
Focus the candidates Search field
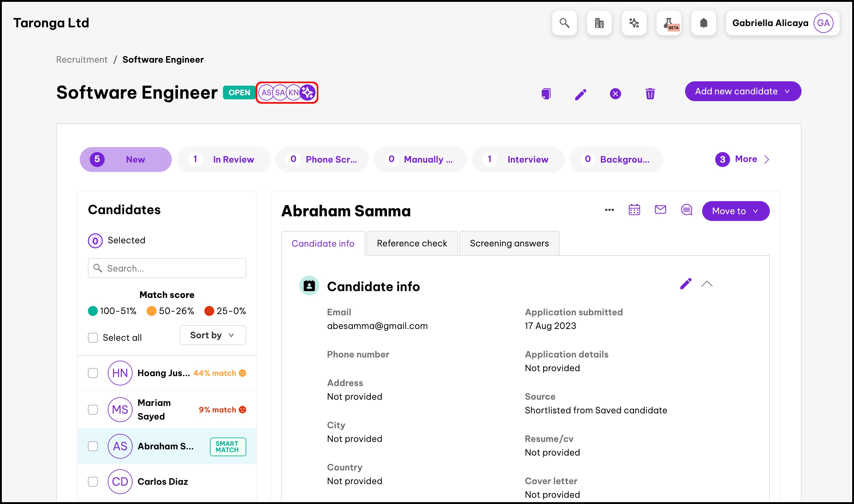[x=167, y=268]
